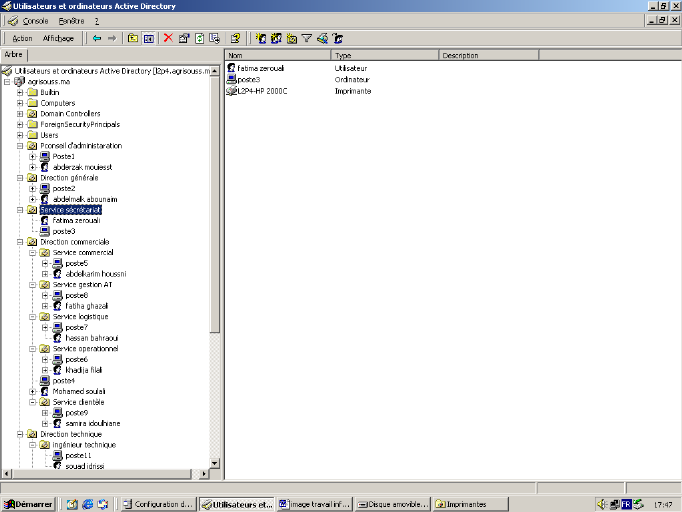This screenshot has height=512, width=682.
Task: Expand the Users folder in tree
Action: 20,135
